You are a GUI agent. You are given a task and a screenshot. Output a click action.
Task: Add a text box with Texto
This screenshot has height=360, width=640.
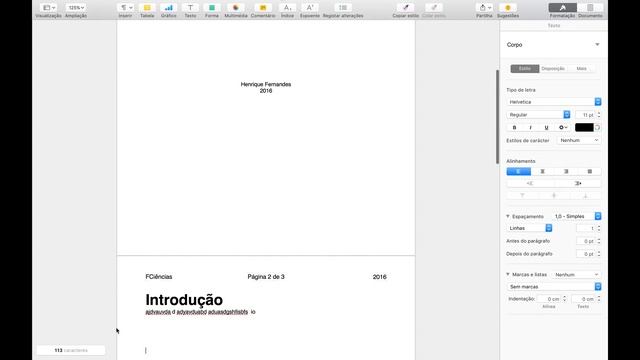[190, 8]
